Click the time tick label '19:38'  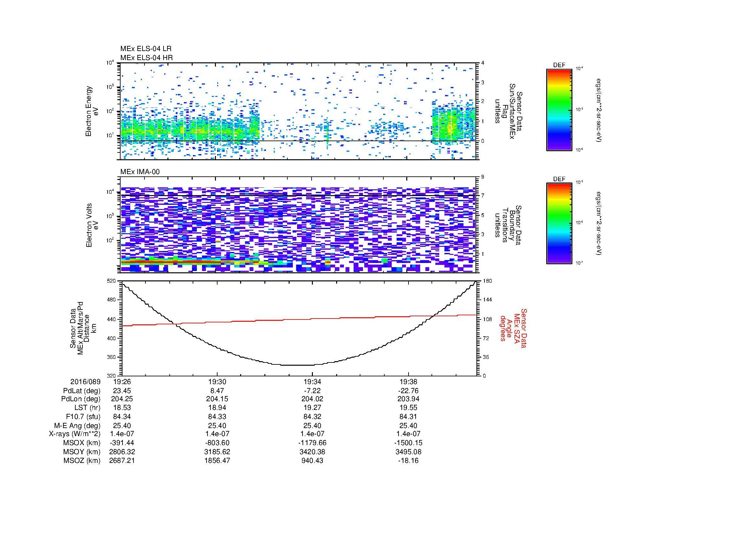pyautogui.click(x=408, y=382)
